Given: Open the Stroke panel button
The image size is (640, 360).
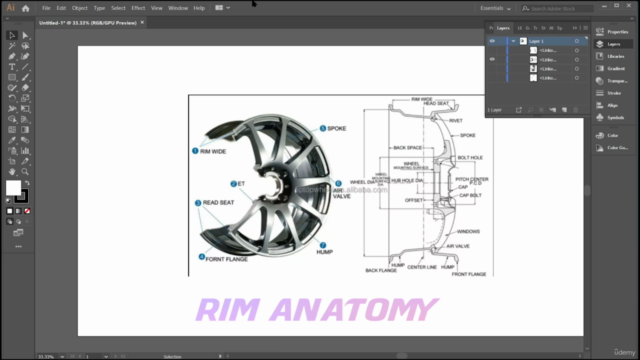Looking at the screenshot, I should coord(612,93).
